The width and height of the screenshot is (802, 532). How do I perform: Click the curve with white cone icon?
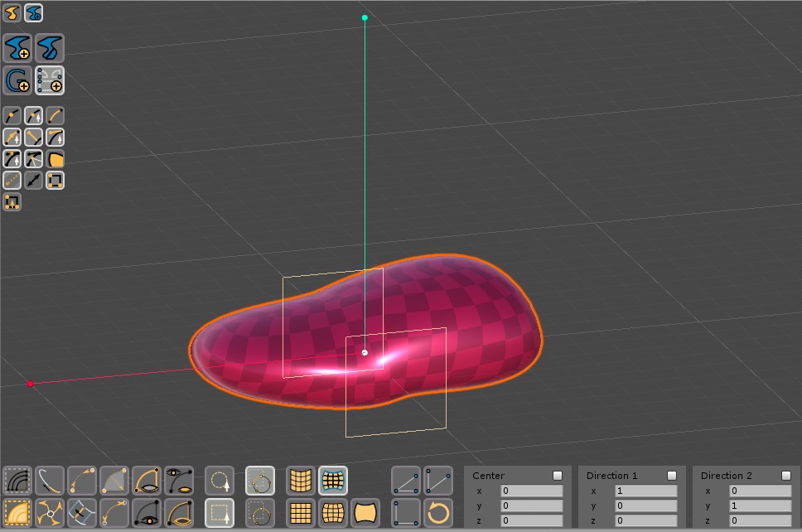click(x=34, y=158)
